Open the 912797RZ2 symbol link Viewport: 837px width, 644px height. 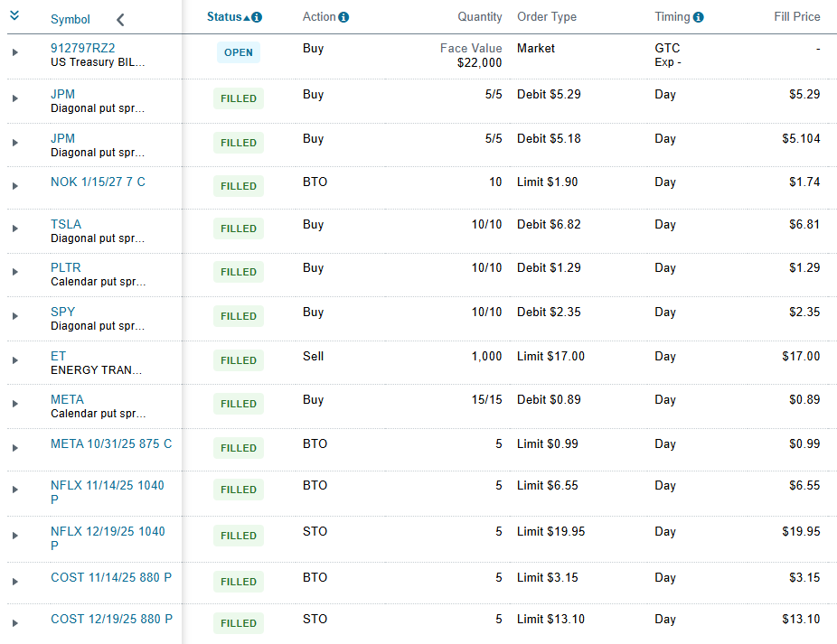tap(83, 48)
